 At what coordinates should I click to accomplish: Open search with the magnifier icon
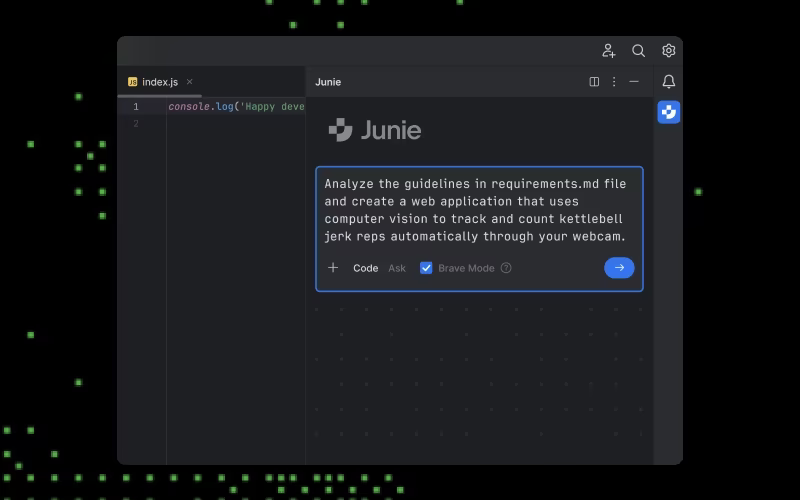638,51
